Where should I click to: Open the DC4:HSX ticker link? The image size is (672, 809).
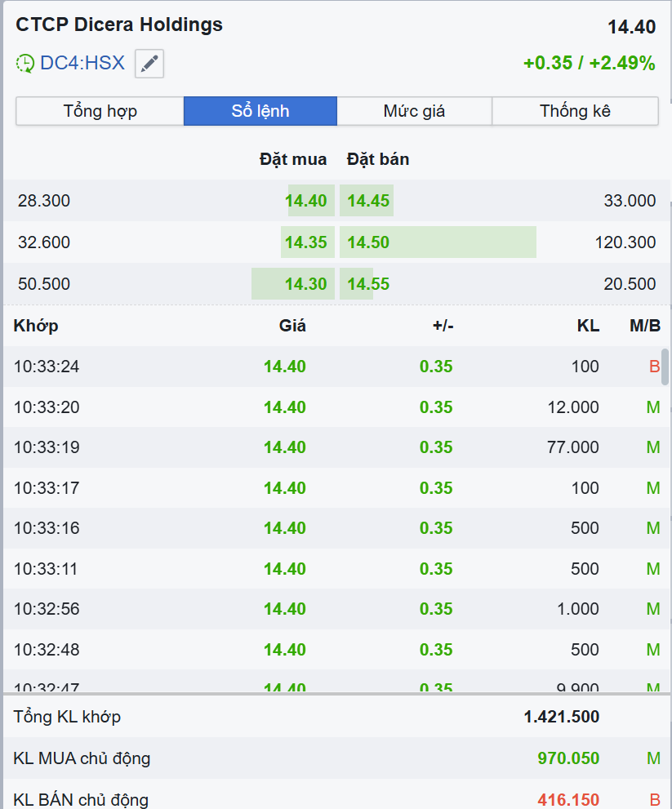point(82,63)
